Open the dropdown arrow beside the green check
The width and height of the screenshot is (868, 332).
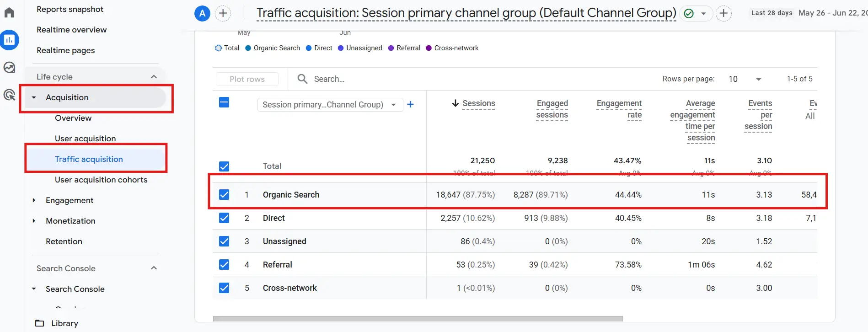[x=703, y=13]
